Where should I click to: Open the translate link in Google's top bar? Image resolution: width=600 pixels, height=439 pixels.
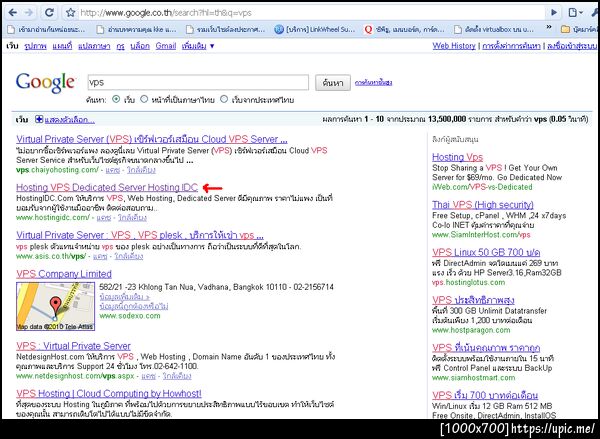coord(94,46)
